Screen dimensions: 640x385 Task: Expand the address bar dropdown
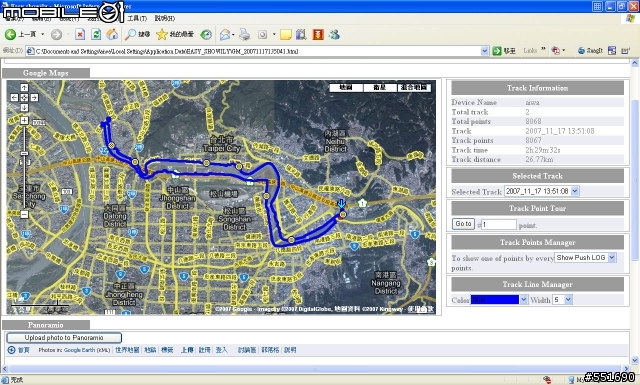point(484,51)
